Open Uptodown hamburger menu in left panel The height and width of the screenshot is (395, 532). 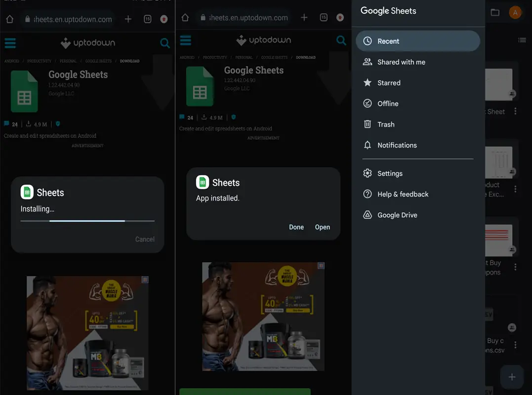pos(10,43)
